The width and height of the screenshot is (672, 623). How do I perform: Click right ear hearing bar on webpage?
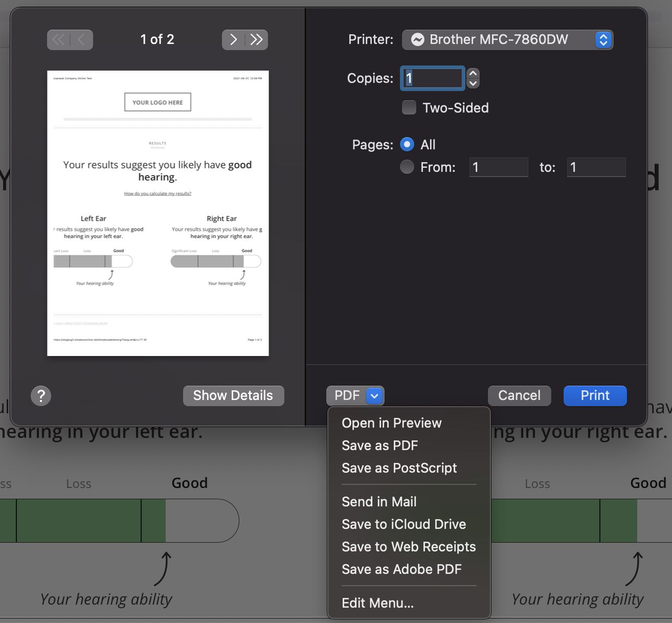(x=581, y=521)
